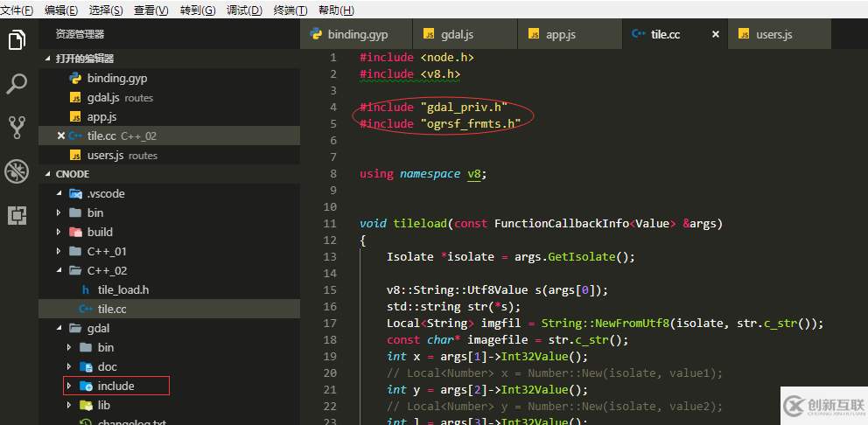Expand the gdal bin subfolder arrow
This screenshot has width=868, height=425.
69,347
